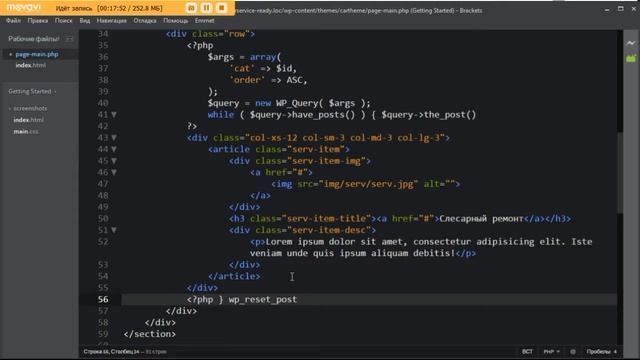This screenshot has width=640, height=360.
Task: Minimize the Brackets window
Action: pos(607,9)
